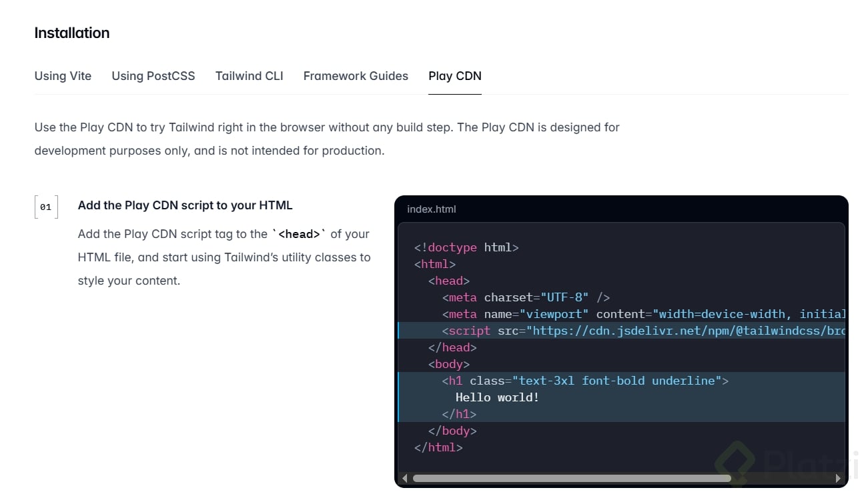The height and width of the screenshot is (494, 868).
Task: Click the index.html file name label
Action: click(x=432, y=209)
